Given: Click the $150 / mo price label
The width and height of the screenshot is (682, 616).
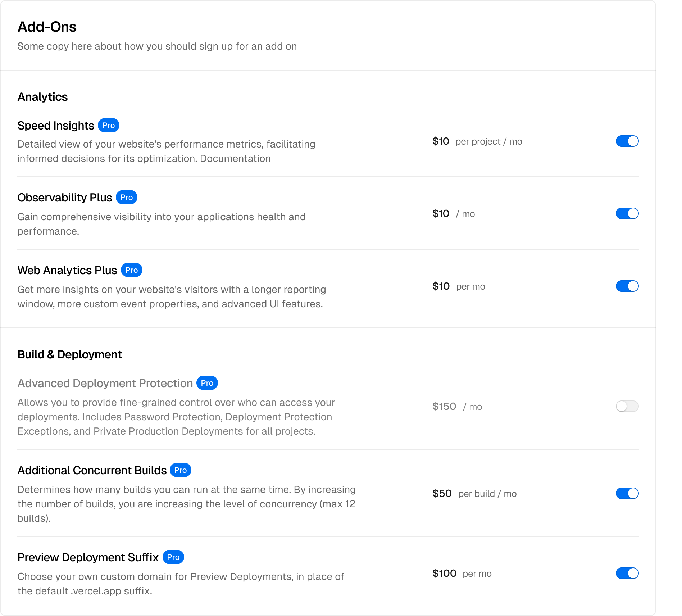Looking at the screenshot, I should (457, 407).
